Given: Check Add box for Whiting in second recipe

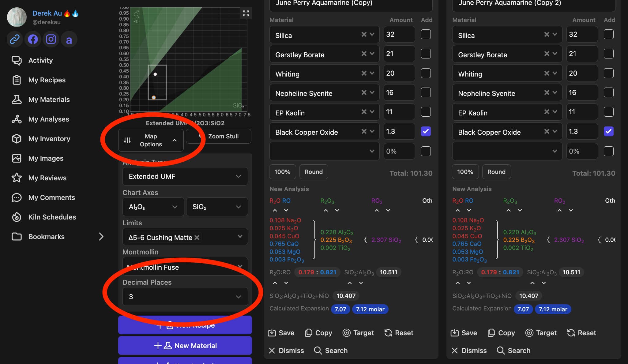Looking at the screenshot, I should tap(608, 73).
